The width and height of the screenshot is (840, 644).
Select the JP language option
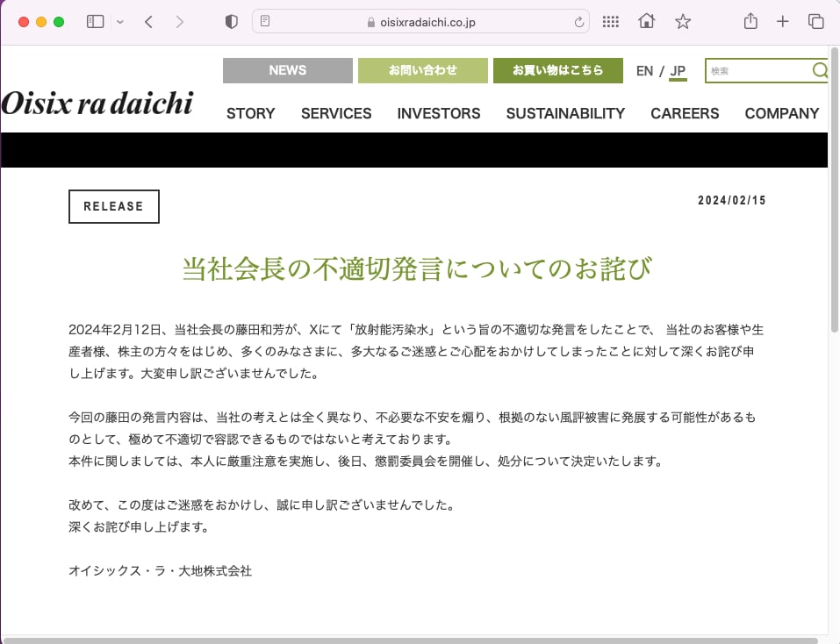tap(678, 71)
